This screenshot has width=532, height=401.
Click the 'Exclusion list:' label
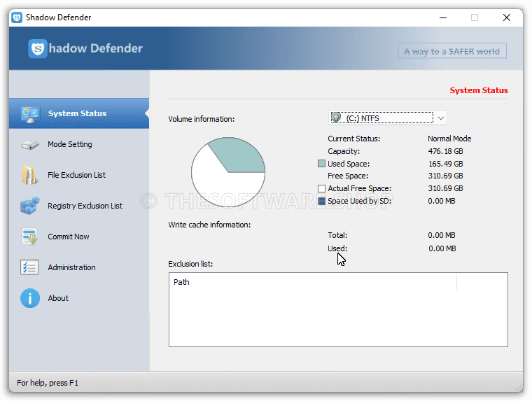[x=190, y=264]
